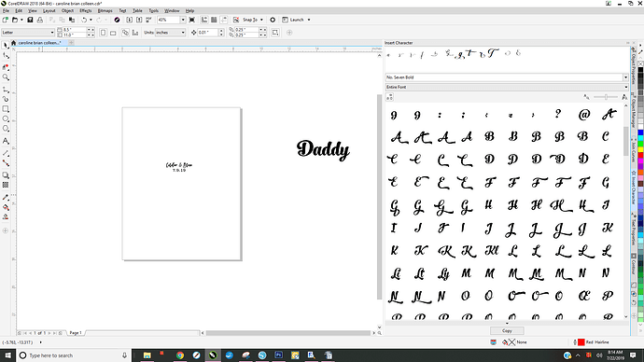
Task: Click the nudge distance 0.01 field
Action: (x=208, y=33)
